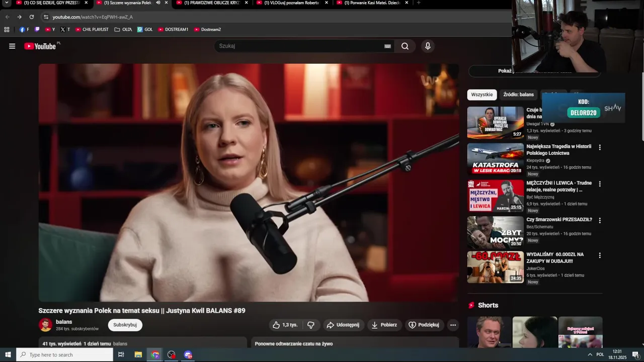This screenshot has width=644, height=362.
Task: Reload the page
Action: pos(31,17)
